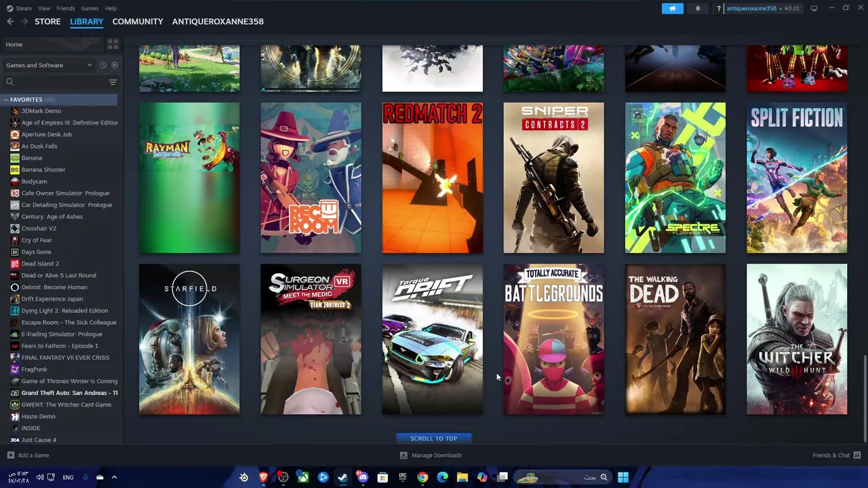Go forward with the right arrow
This screenshot has width=868, height=488.
pyautogui.click(x=25, y=22)
